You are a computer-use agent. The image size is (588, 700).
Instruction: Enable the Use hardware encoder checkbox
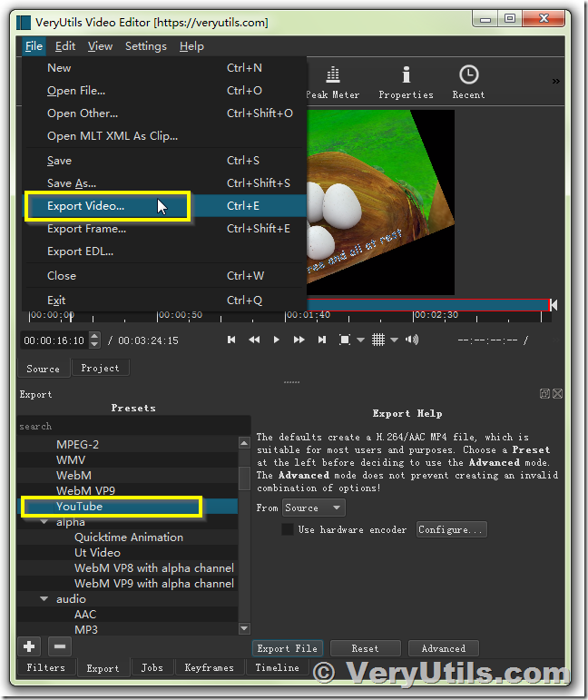[x=288, y=529]
